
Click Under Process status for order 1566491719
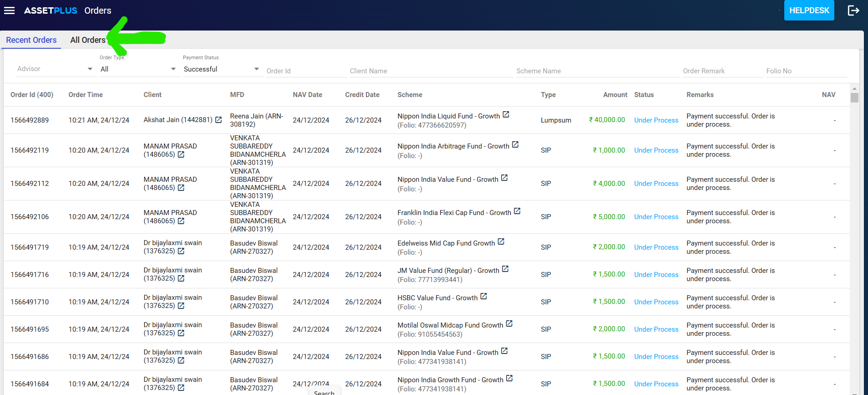click(656, 247)
